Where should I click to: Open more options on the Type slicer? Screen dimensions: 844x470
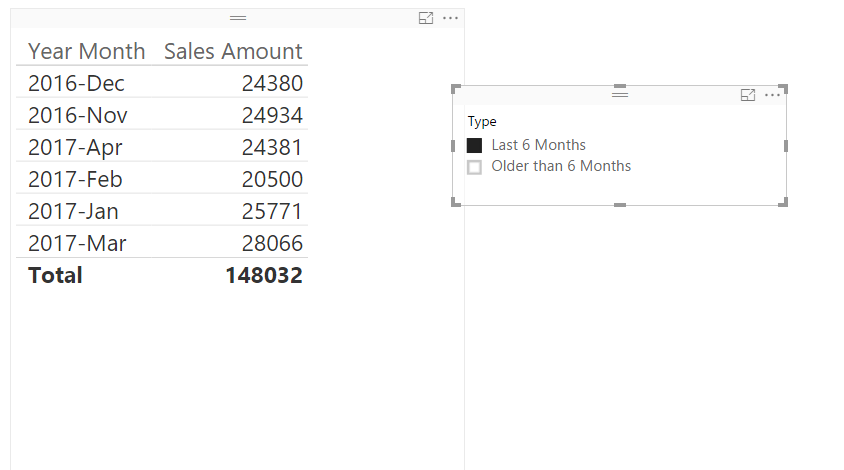(x=772, y=95)
